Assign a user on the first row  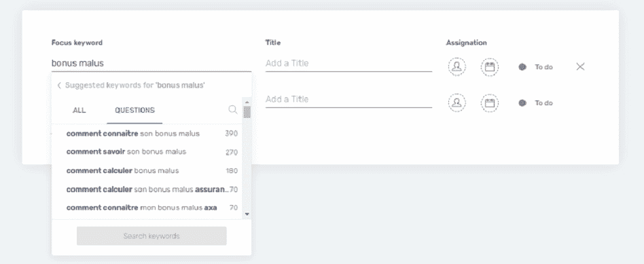click(x=457, y=67)
